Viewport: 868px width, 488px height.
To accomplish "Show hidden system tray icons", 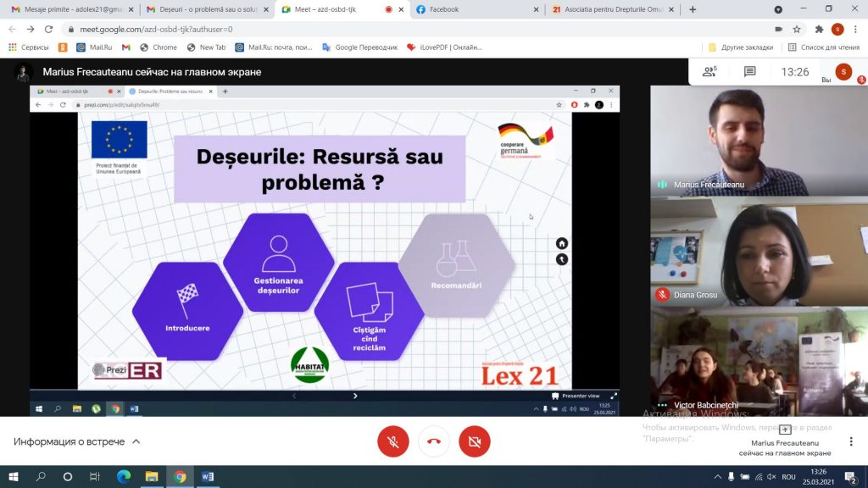I will [719, 476].
